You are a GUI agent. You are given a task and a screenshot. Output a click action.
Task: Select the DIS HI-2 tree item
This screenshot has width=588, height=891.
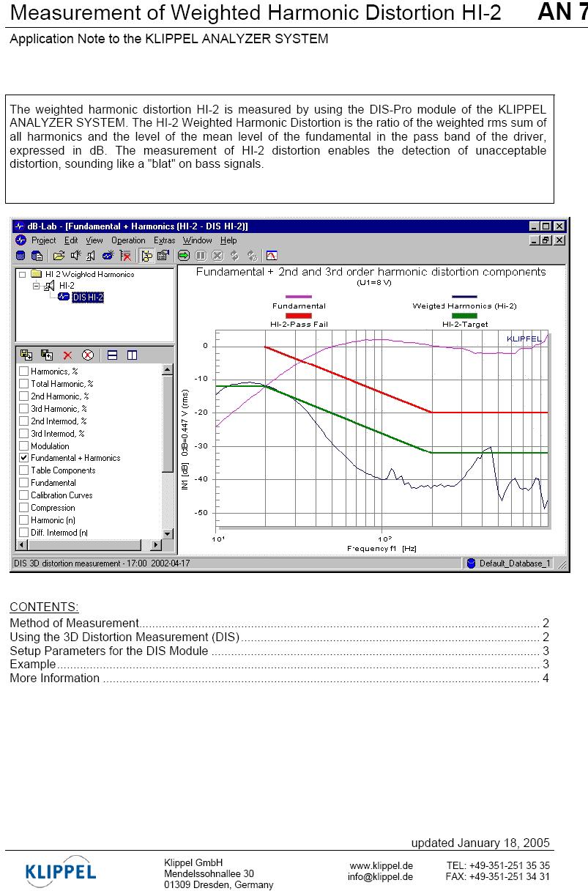88,297
